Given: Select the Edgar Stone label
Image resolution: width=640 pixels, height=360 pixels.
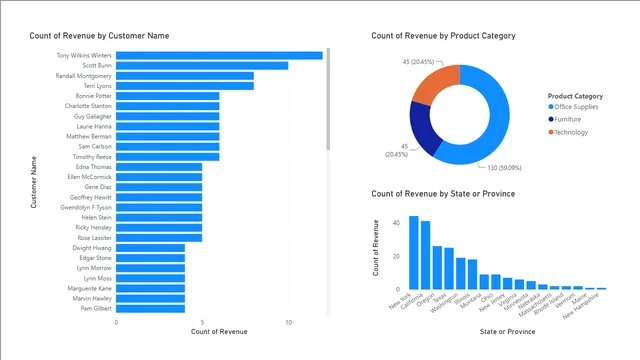Looking at the screenshot, I should click(x=96, y=258).
